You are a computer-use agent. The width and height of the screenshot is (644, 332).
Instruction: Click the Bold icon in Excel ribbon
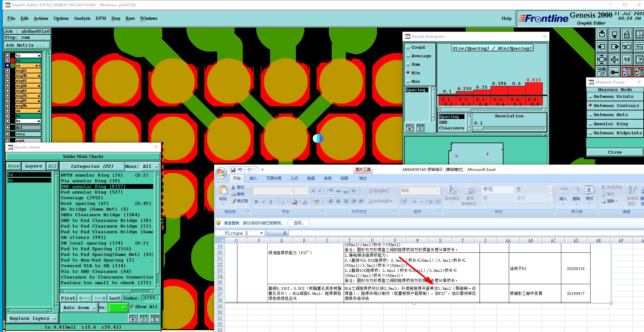tap(257, 202)
